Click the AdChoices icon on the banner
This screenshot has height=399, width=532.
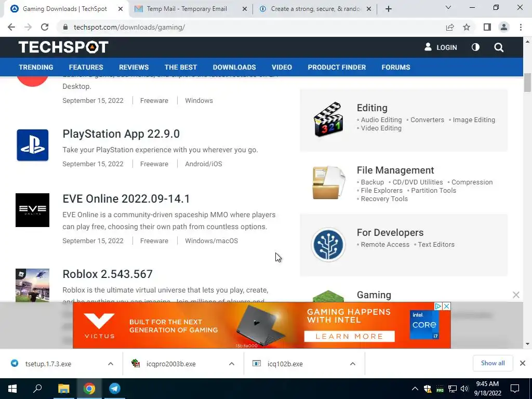[x=438, y=307]
